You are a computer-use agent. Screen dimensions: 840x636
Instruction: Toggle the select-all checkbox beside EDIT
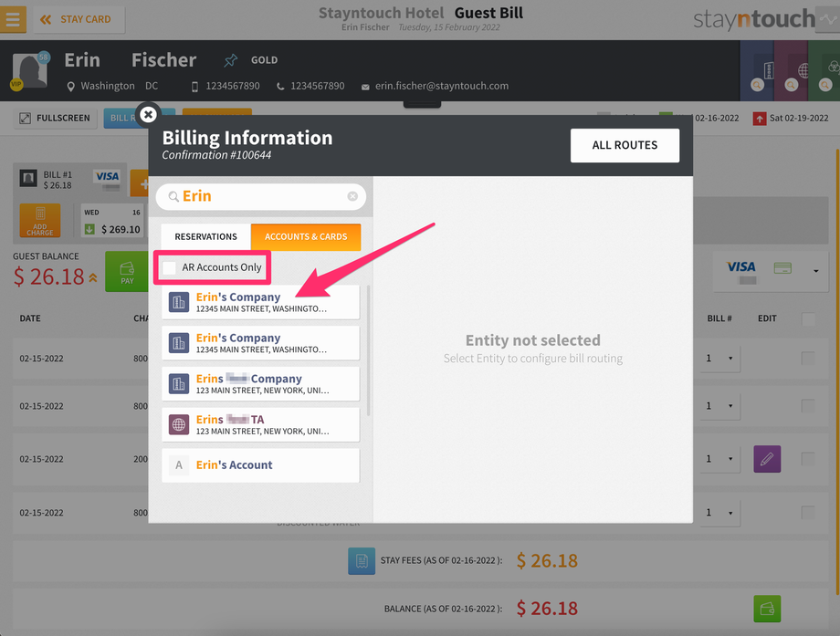808,319
